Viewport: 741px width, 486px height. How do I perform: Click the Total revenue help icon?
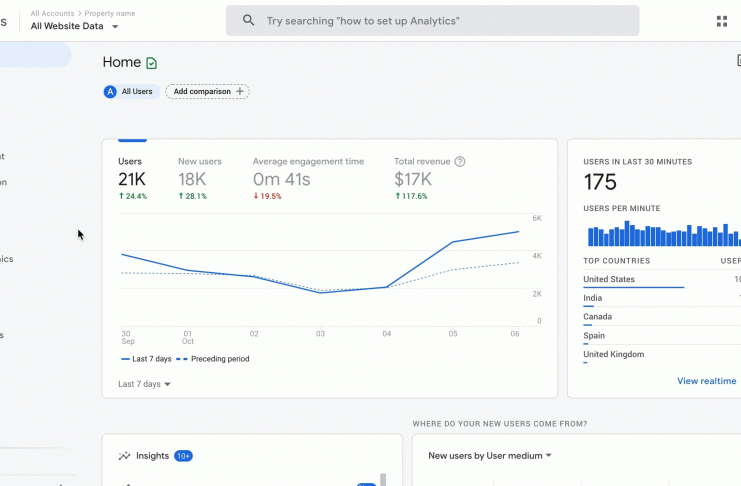coord(460,162)
